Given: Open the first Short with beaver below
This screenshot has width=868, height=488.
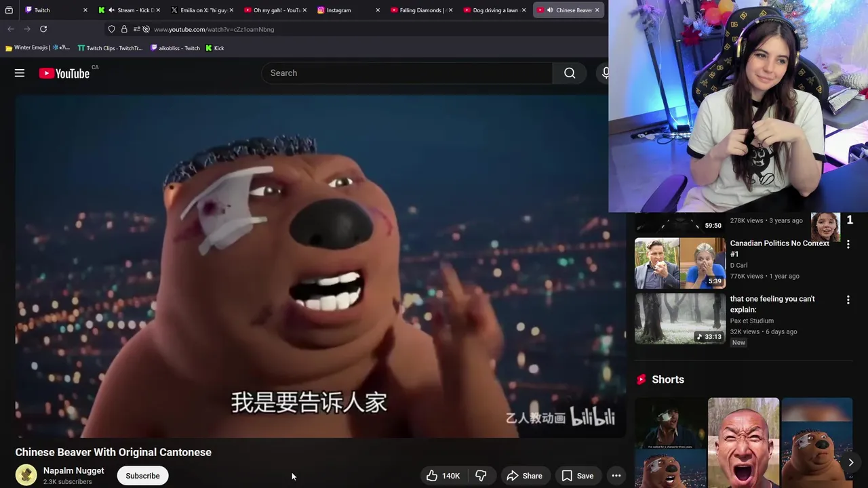Looking at the screenshot, I should [669, 443].
